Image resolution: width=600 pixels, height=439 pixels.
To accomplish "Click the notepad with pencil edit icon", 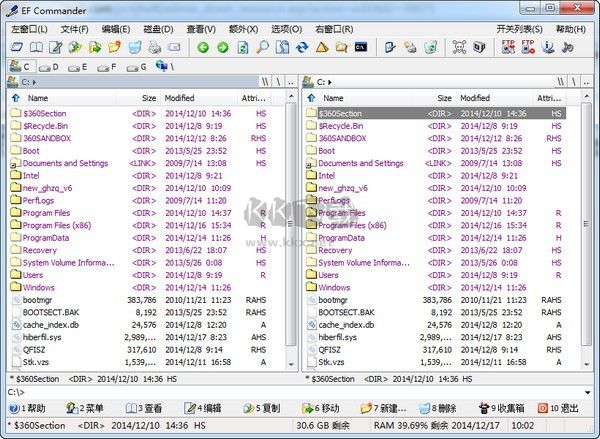I will tap(56, 47).
